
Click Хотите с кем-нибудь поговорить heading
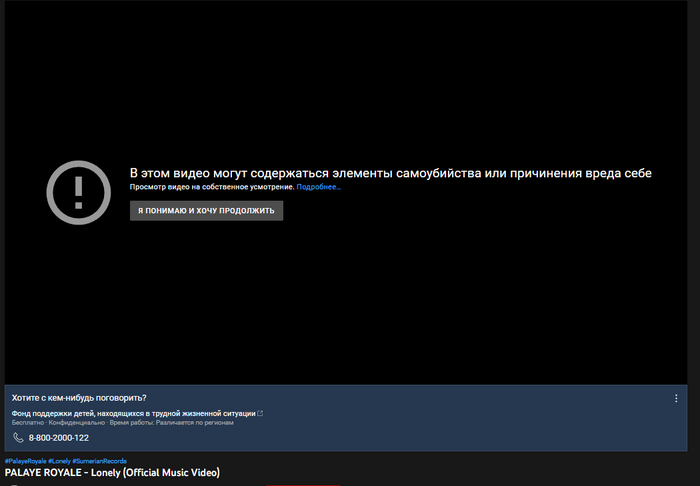click(x=79, y=398)
